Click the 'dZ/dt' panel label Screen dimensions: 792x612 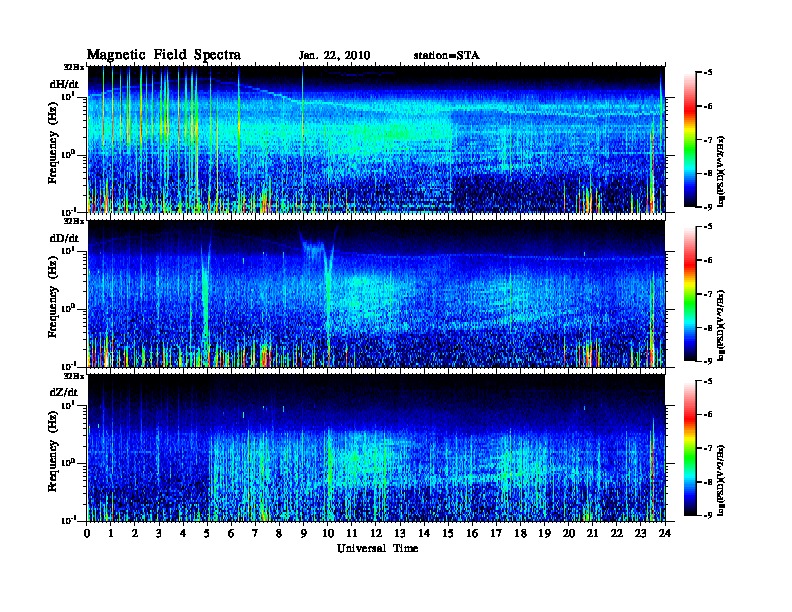(x=64, y=392)
